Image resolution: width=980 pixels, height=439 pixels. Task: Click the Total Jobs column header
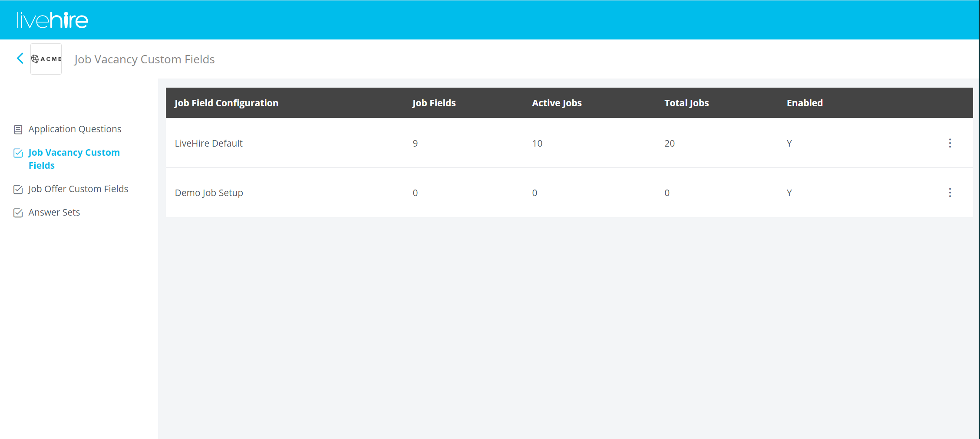(x=686, y=103)
